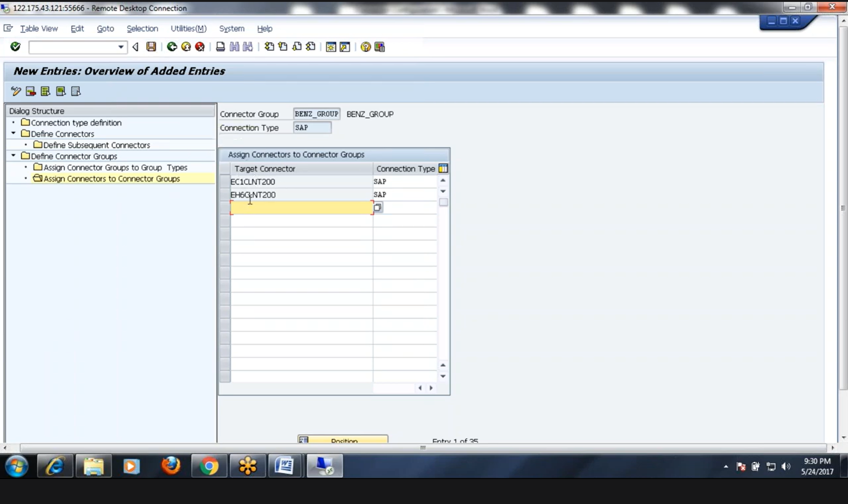
Task: Select the row marker for EH6CLNT200
Action: point(225,195)
